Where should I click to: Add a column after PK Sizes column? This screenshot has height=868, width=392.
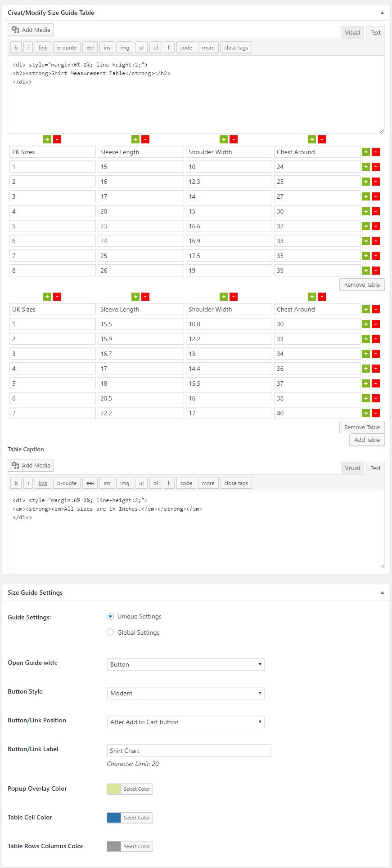tap(47, 139)
